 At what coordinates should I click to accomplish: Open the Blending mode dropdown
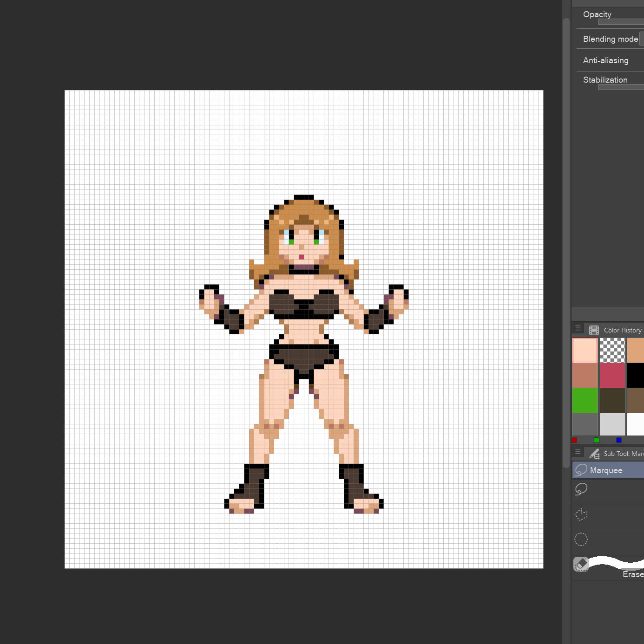coord(641,39)
